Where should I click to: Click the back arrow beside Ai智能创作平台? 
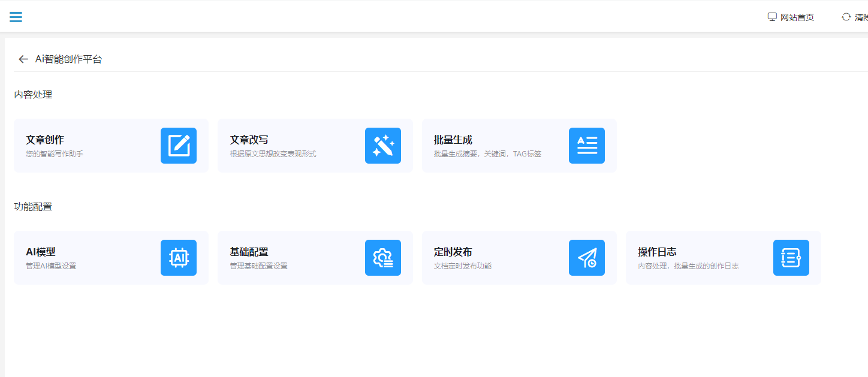[x=23, y=59]
